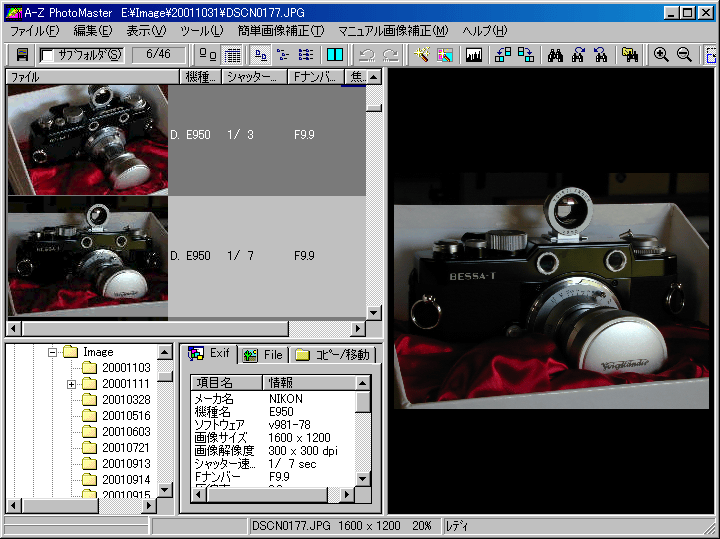Open the colorful image adjustment icon
Viewport: 720px width, 539px height.
[444, 55]
